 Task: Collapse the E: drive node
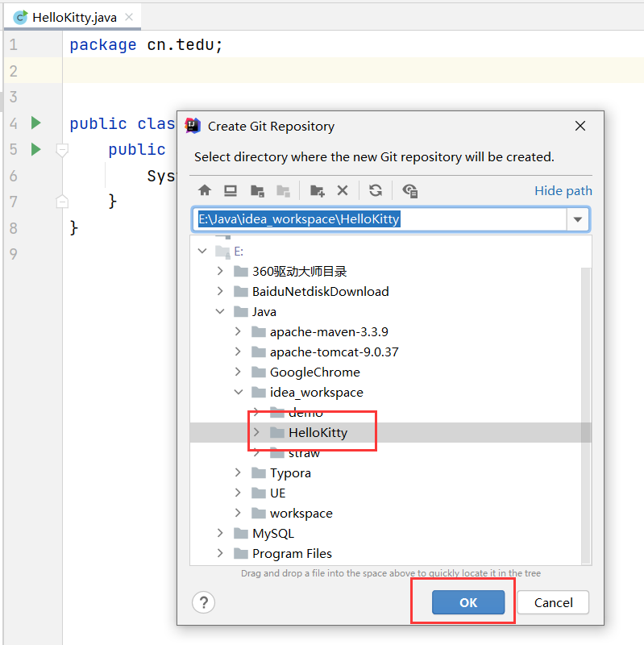point(202,251)
